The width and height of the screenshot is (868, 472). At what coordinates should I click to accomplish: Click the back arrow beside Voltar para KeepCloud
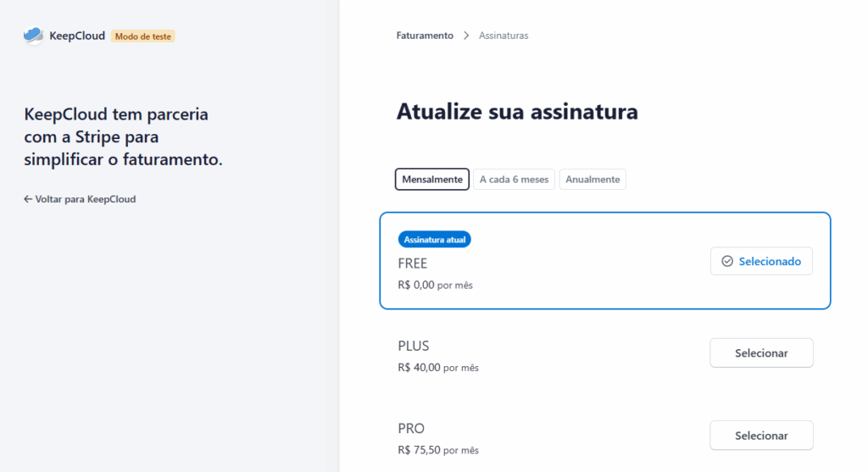[28, 199]
